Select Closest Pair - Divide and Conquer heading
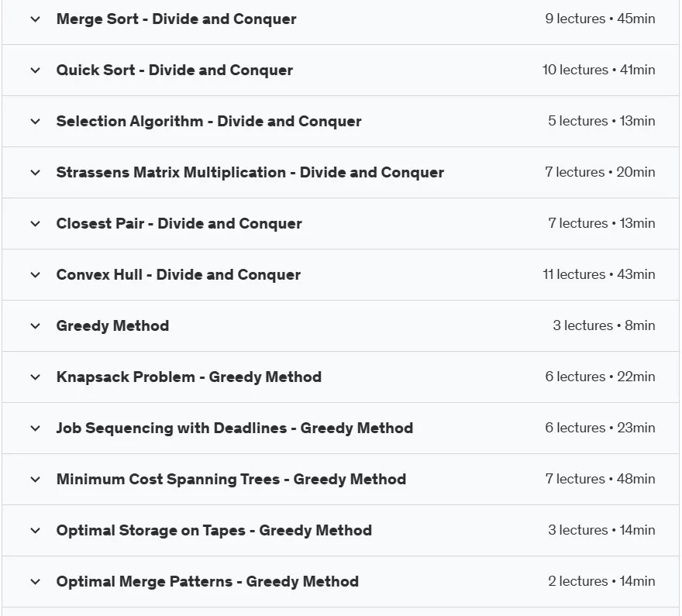The height and width of the screenshot is (616, 682). coord(179,223)
